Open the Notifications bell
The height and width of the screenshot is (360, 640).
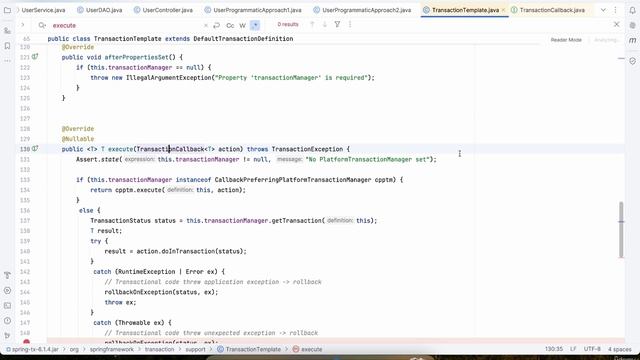click(x=632, y=10)
